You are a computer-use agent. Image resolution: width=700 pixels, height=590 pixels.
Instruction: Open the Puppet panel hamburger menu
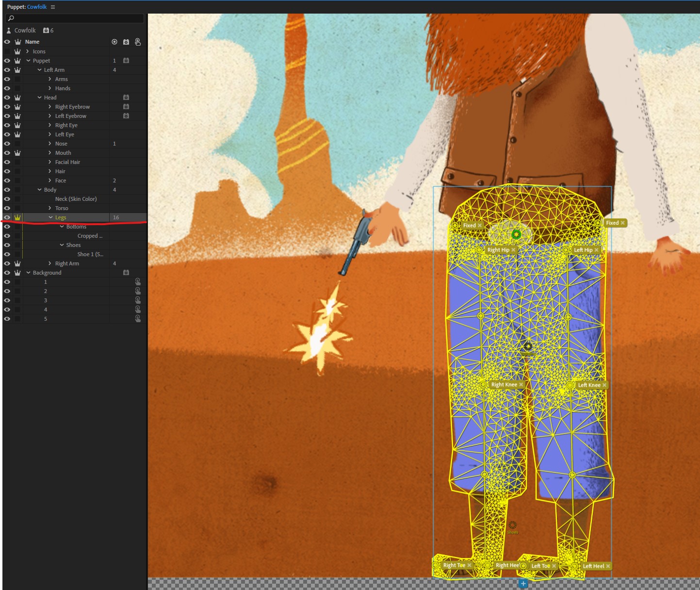click(52, 6)
